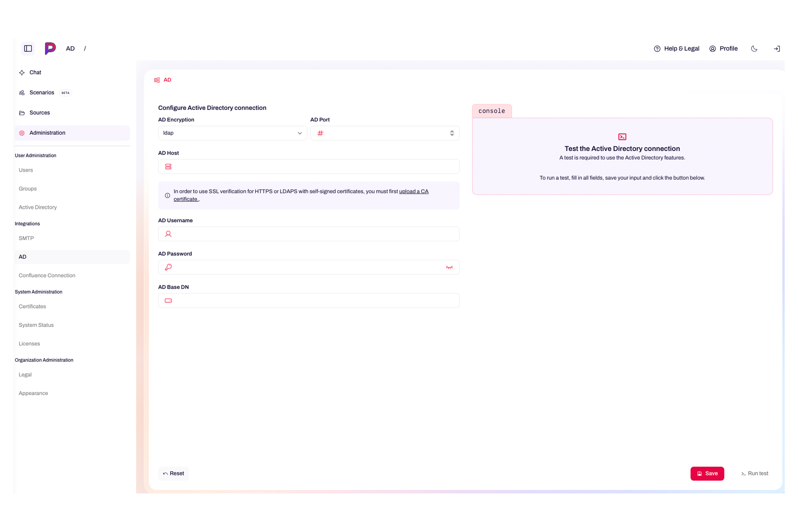Adjust the AD Port stepper arrows
Screen dimensions: 798x532
[452, 133]
